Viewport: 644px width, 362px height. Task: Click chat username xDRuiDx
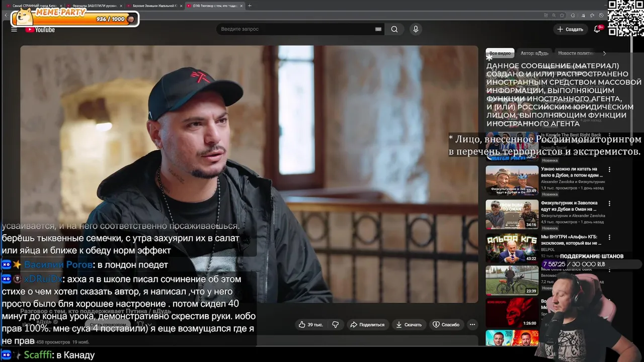(x=43, y=279)
